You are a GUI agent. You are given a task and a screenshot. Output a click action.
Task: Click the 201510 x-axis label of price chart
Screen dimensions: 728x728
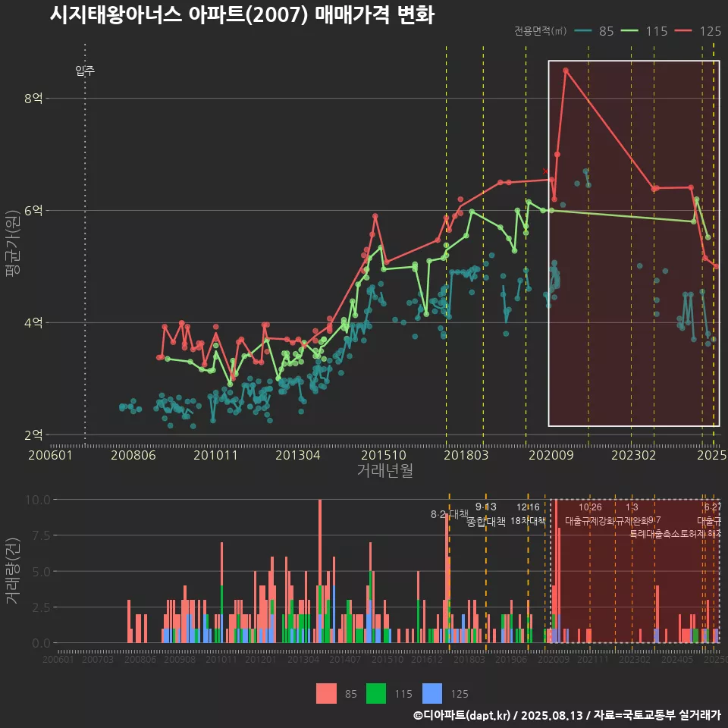point(384,455)
